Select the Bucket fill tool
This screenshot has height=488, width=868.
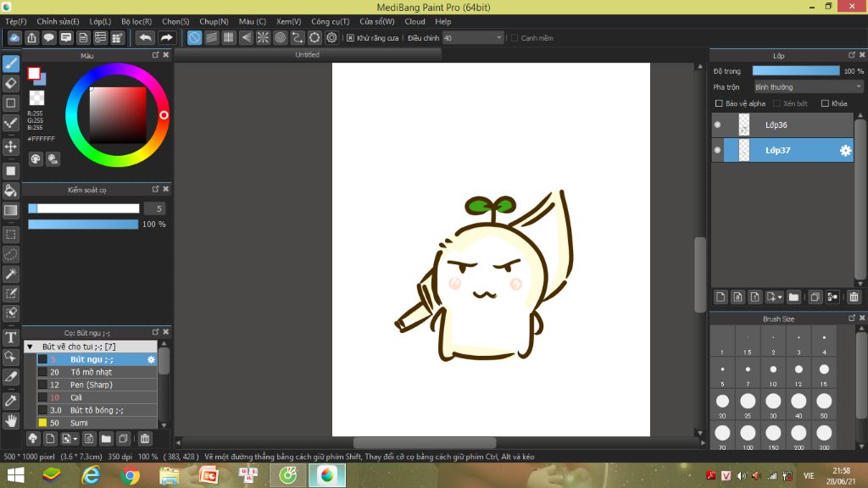pyautogui.click(x=10, y=191)
